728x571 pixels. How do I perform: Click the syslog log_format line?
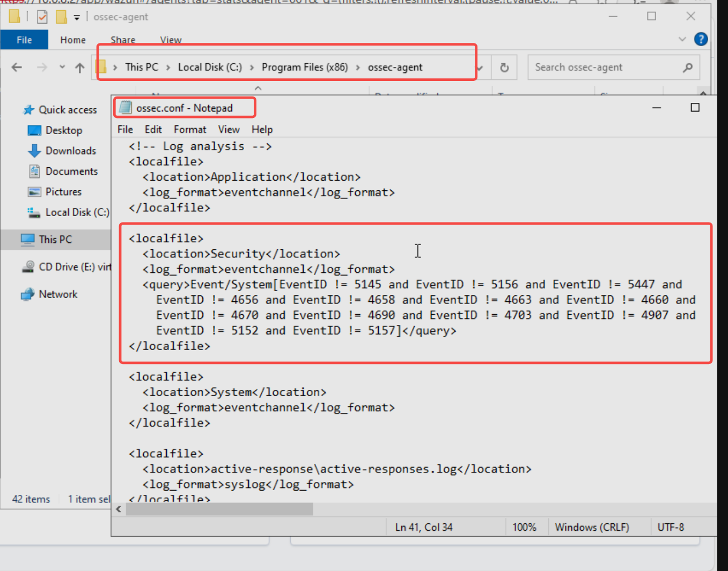[x=248, y=484]
